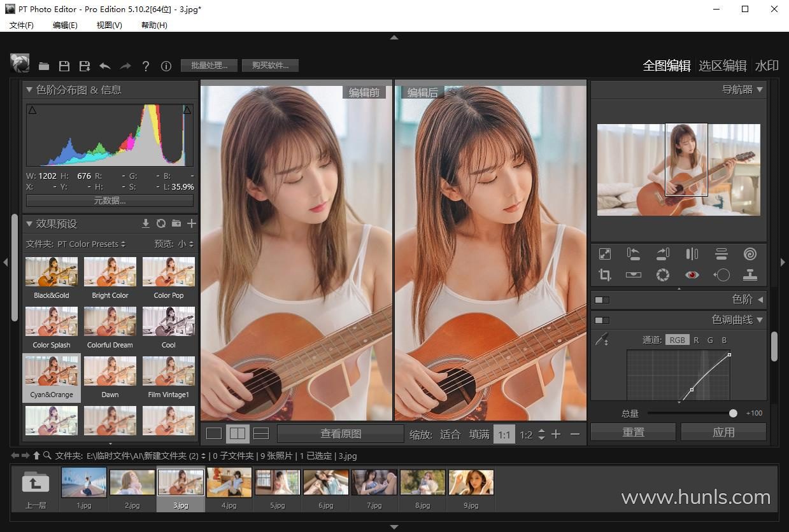
Task: Click the 总量 slider handle
Action: [733, 413]
